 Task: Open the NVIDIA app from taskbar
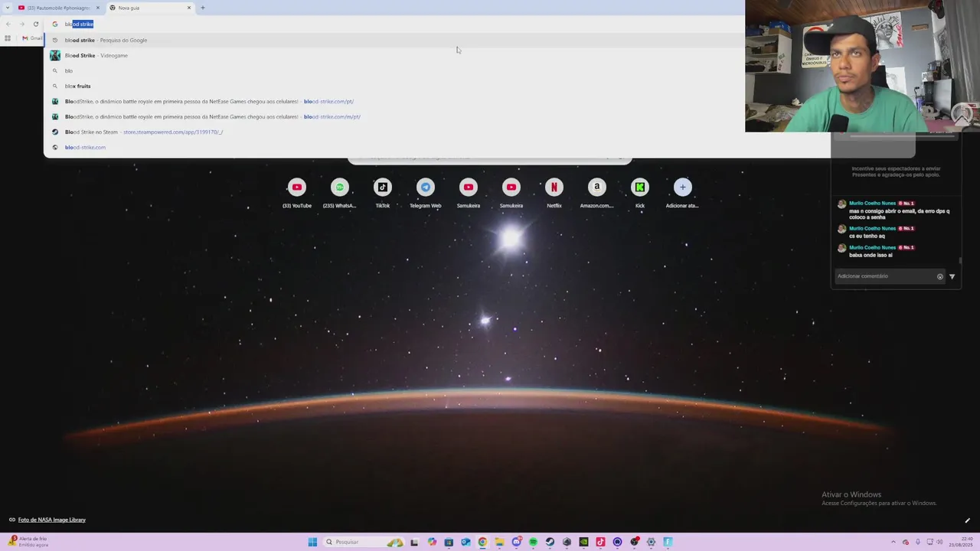(583, 542)
